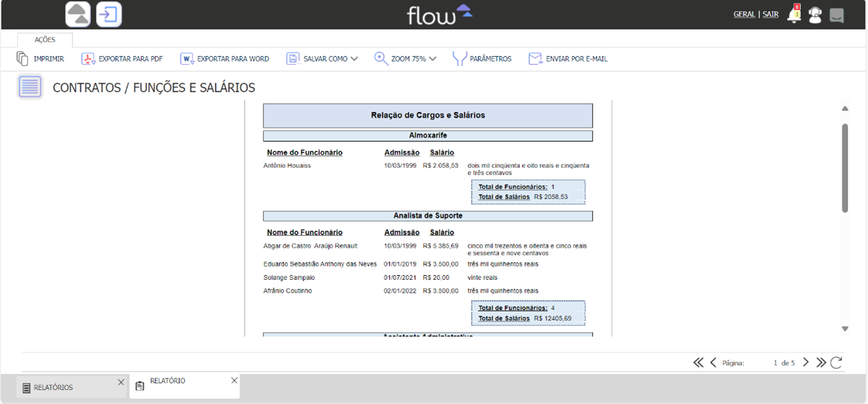868x404 pixels.
Task: Click employee name Antônio Houaiss
Action: pos(287,166)
